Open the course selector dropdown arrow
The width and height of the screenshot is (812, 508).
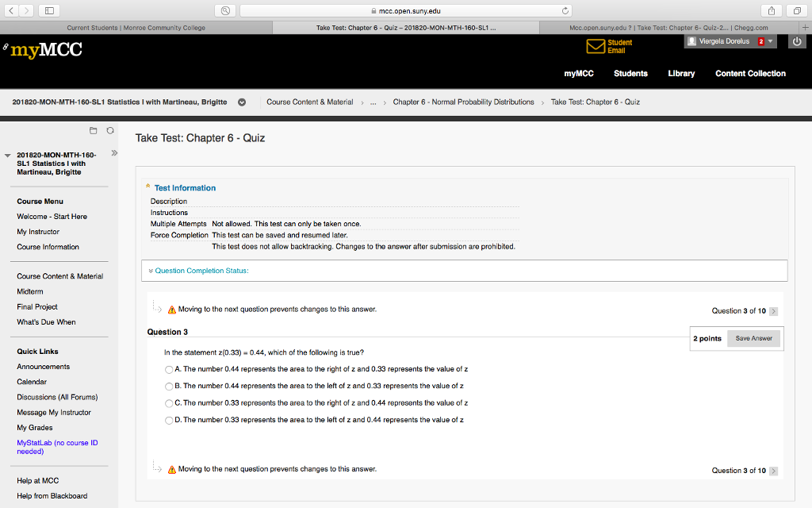[242, 102]
